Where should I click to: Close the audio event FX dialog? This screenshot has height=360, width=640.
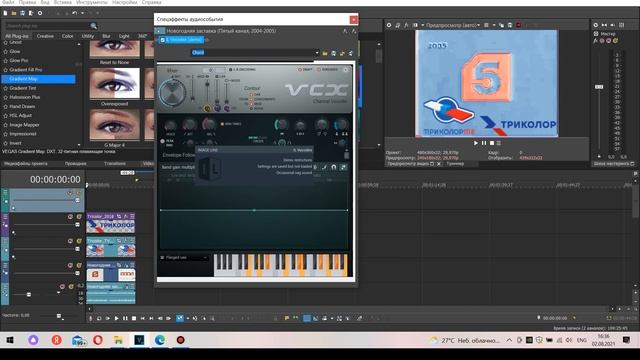click(353, 19)
